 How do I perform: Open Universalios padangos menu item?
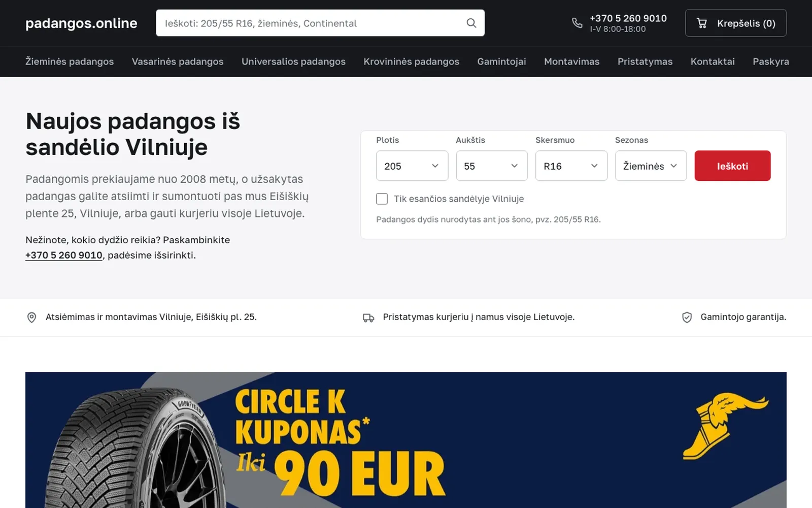click(x=293, y=61)
